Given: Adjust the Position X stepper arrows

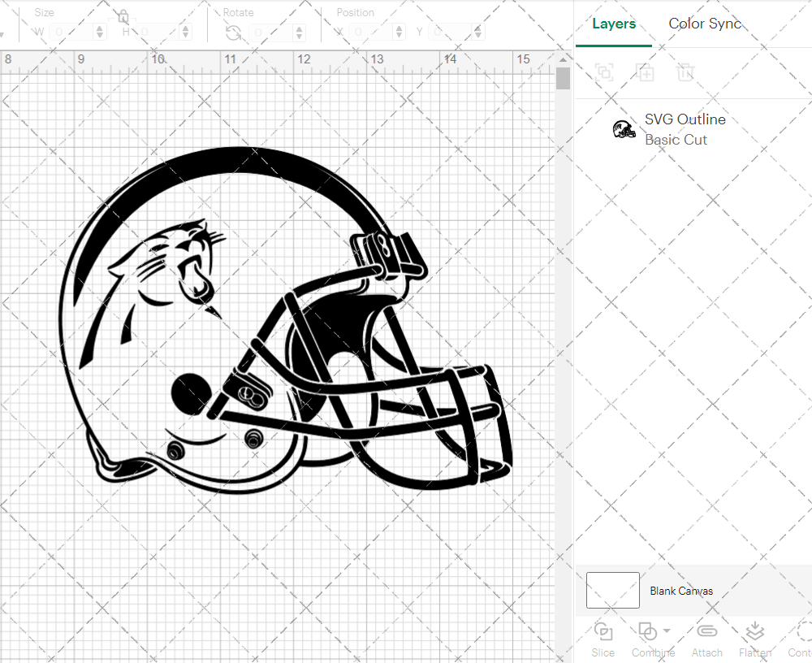Looking at the screenshot, I should click(x=399, y=32).
